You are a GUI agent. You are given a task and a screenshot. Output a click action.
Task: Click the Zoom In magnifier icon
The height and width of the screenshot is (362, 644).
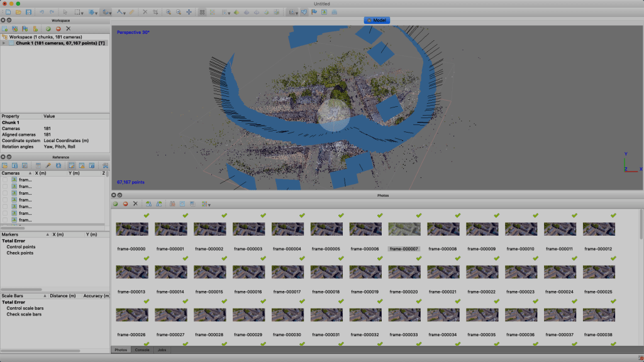click(169, 12)
